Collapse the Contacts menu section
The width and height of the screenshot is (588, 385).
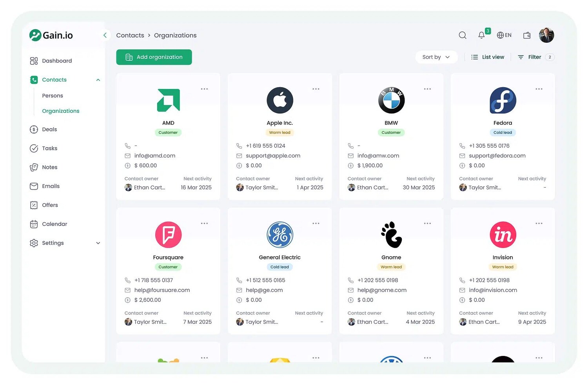tap(98, 80)
